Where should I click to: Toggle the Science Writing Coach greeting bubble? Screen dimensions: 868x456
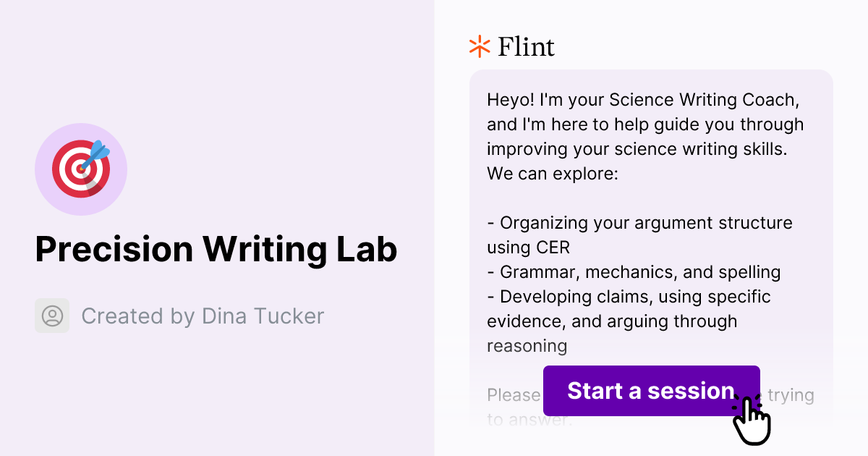tap(644, 136)
